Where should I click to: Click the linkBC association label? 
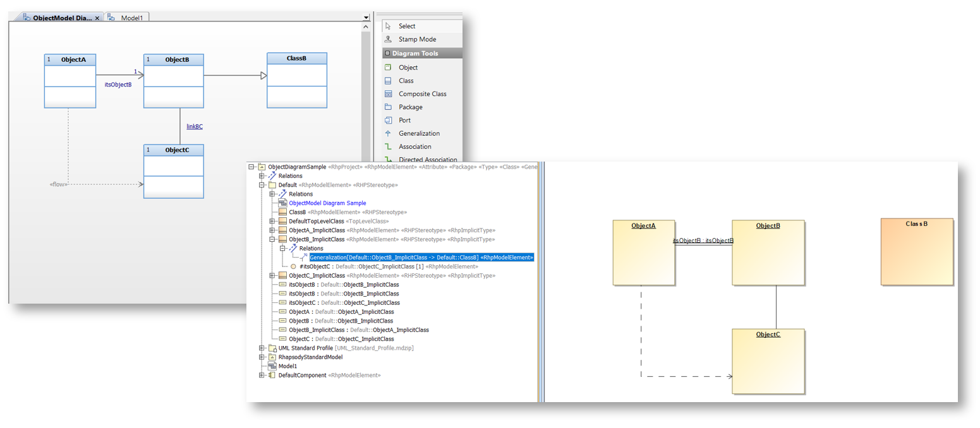tap(194, 126)
